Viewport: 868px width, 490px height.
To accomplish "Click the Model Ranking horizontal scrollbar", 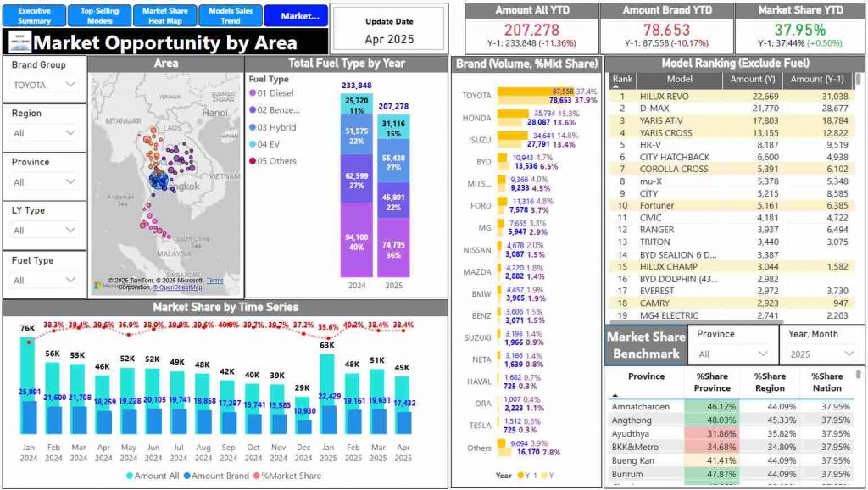I will click(697, 321).
